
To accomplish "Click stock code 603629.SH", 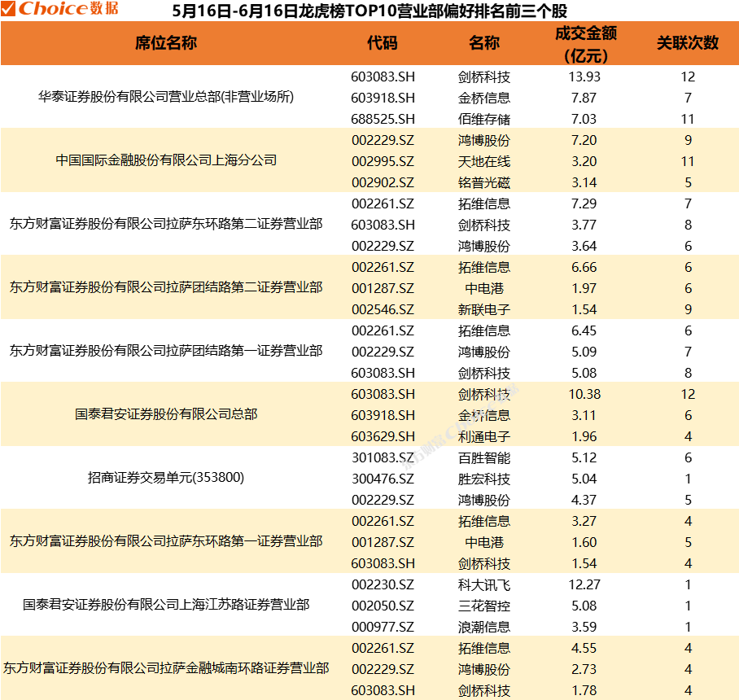I will point(383,436).
